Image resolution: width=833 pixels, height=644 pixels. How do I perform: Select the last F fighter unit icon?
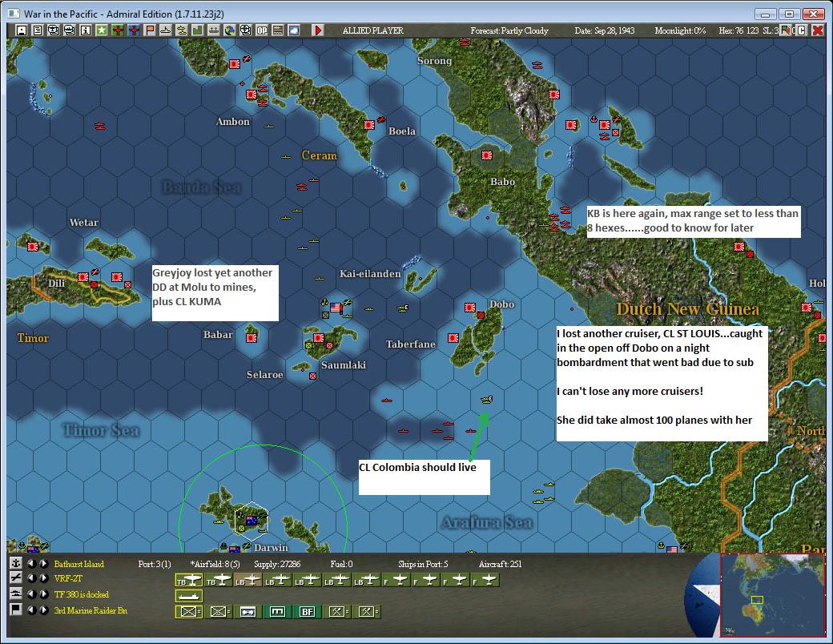pyautogui.click(x=486, y=581)
